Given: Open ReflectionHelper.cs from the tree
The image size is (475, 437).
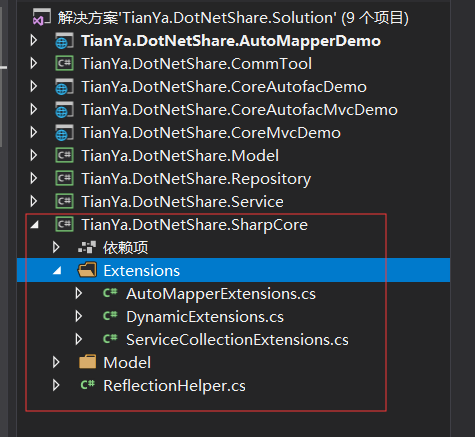Looking at the screenshot, I should pyautogui.click(x=174, y=386).
